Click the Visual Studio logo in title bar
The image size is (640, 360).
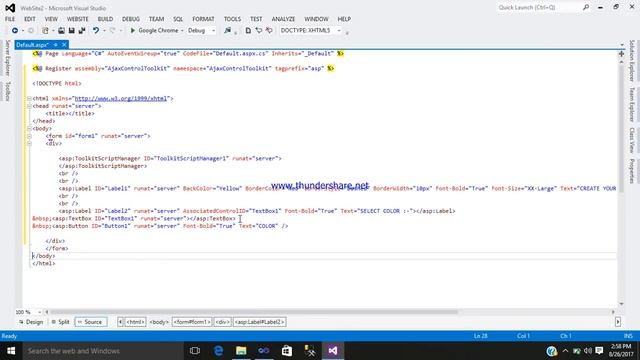[10, 8]
